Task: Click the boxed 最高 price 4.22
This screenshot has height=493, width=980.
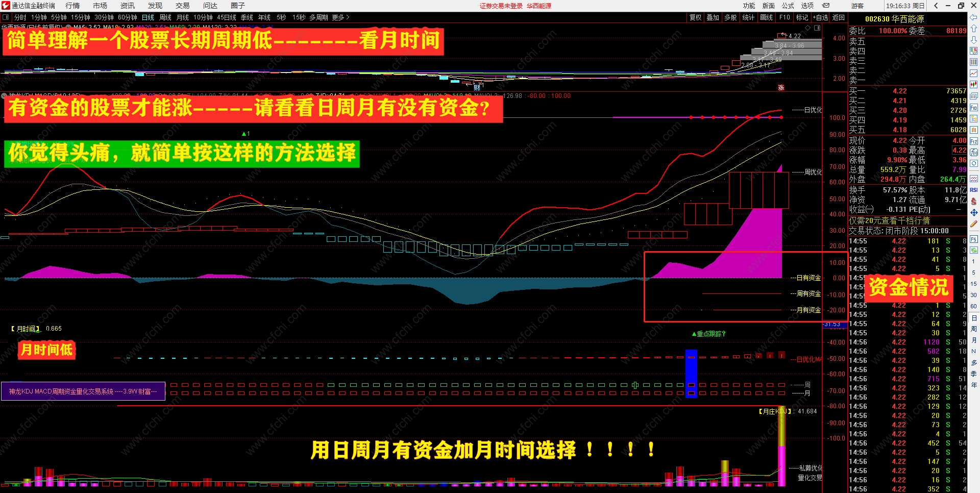Action: [959, 150]
